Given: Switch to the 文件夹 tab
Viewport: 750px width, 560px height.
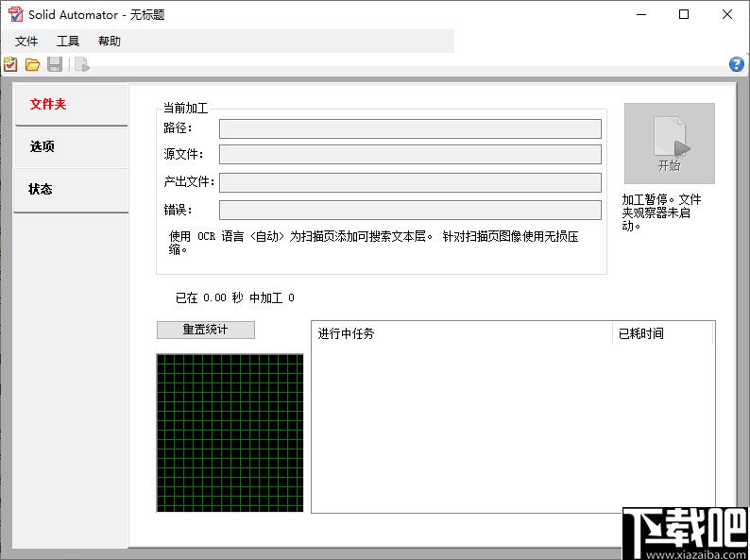Looking at the screenshot, I should [72, 105].
